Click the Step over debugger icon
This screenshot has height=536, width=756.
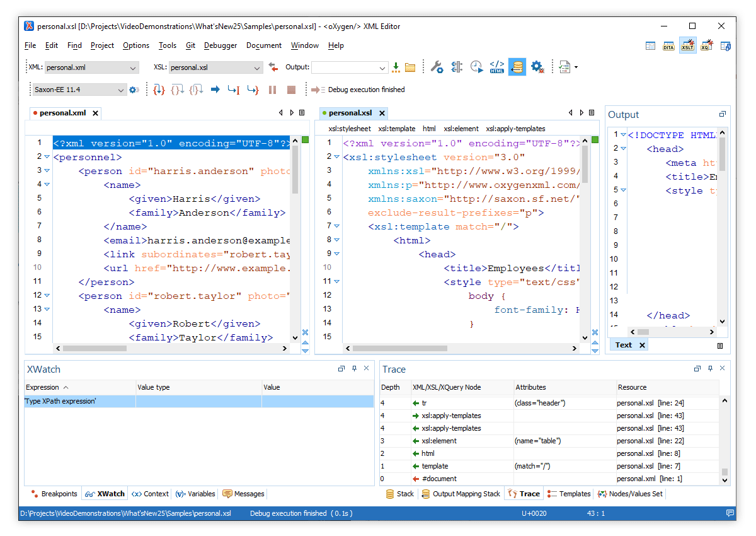(178, 90)
